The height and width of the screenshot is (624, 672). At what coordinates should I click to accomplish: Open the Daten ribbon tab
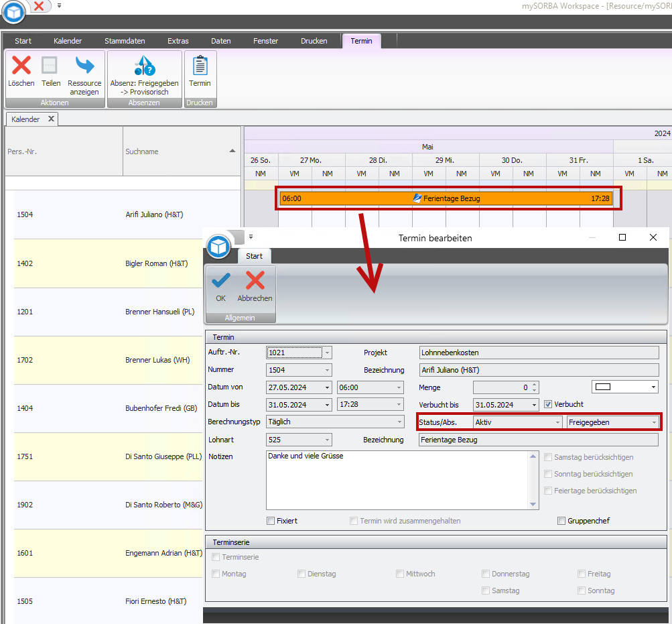[x=220, y=41]
